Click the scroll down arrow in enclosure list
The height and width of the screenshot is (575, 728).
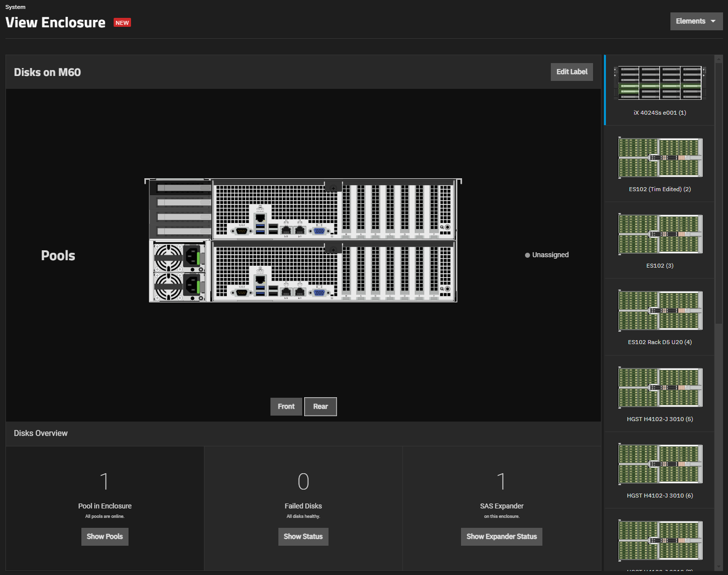coord(719,566)
